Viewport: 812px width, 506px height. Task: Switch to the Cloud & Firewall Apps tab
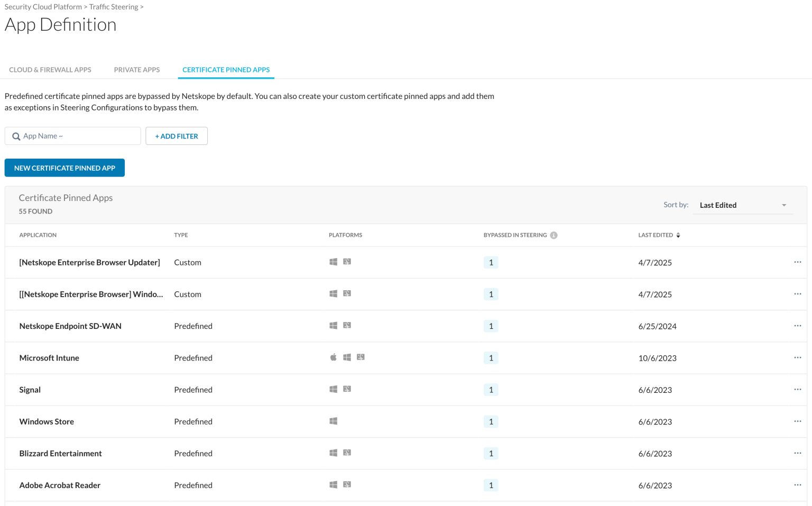[50, 70]
